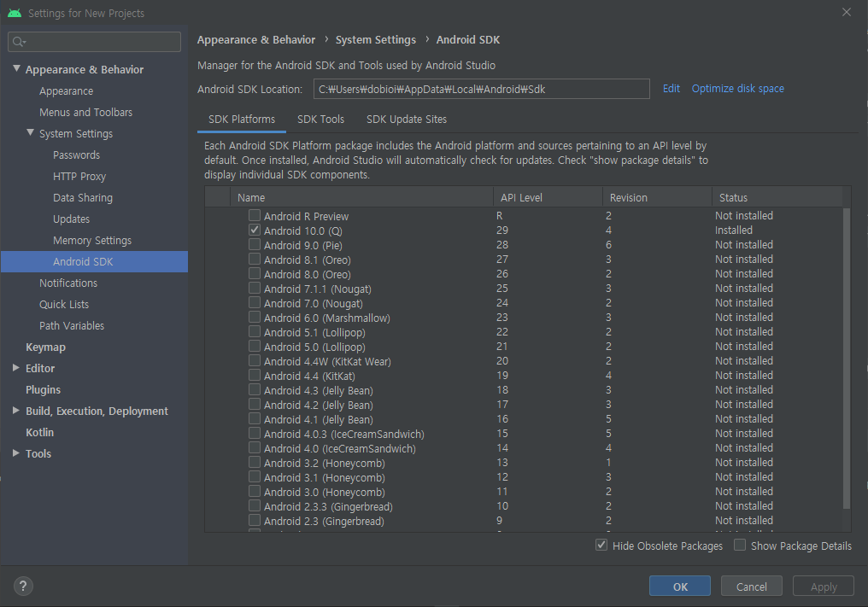
Task: Click the Cancel button
Action: point(751,587)
